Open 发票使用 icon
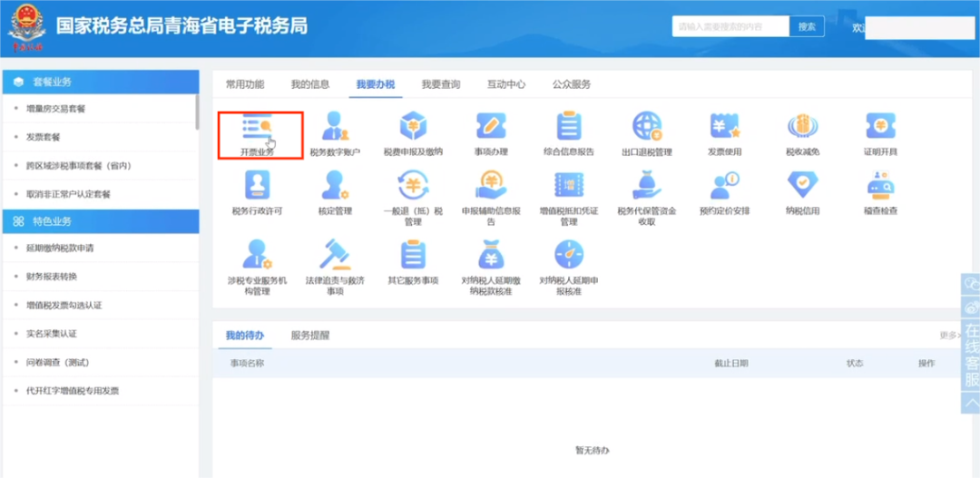The height and width of the screenshot is (478, 980). pos(724,126)
